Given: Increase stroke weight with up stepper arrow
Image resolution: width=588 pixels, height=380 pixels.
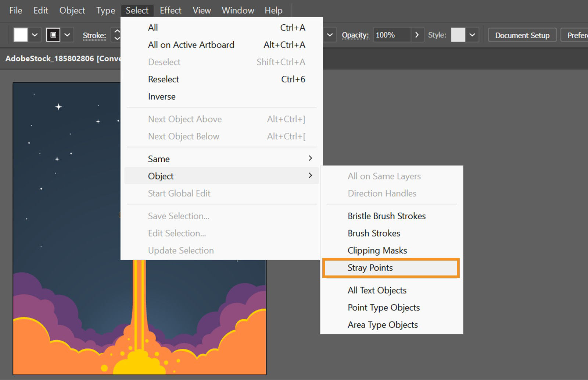Looking at the screenshot, I should click(117, 32).
